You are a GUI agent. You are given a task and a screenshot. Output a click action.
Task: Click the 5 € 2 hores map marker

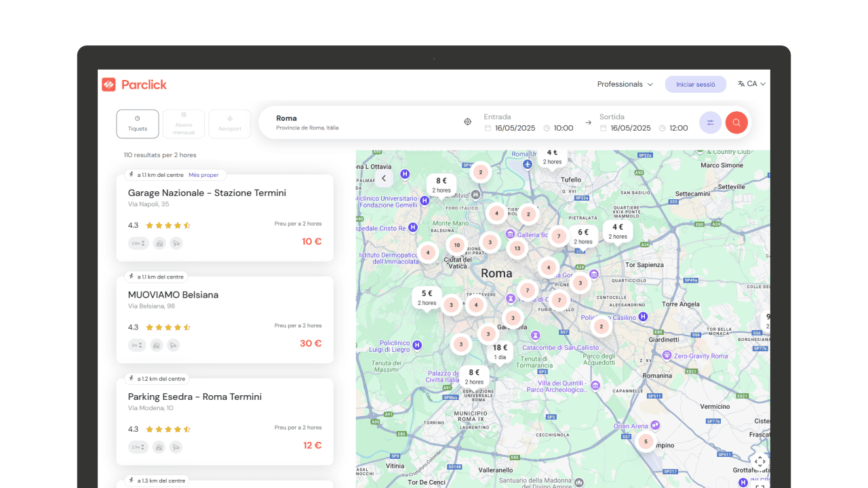[427, 298]
